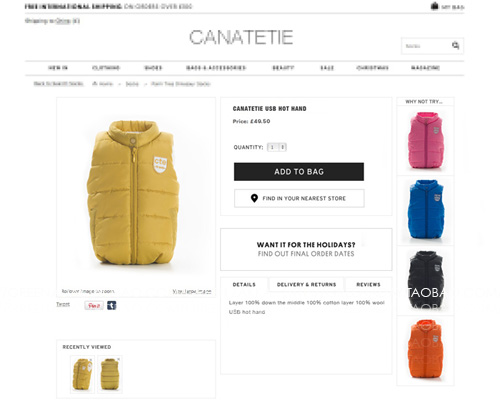Share via the Pin it button
This screenshot has height=413, width=500.
(94, 305)
